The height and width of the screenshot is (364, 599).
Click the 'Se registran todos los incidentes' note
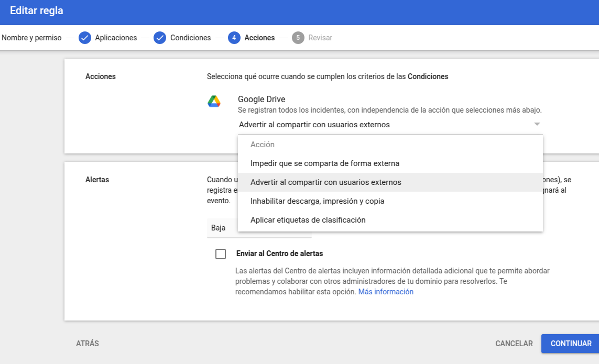(390, 110)
